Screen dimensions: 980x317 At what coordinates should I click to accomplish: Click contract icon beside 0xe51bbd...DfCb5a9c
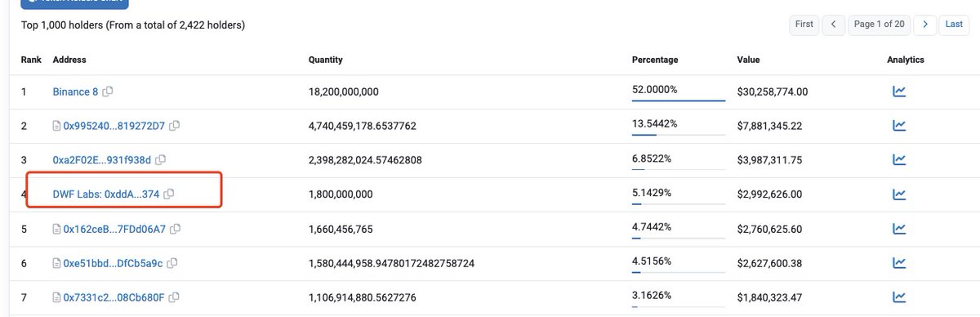coord(57,263)
